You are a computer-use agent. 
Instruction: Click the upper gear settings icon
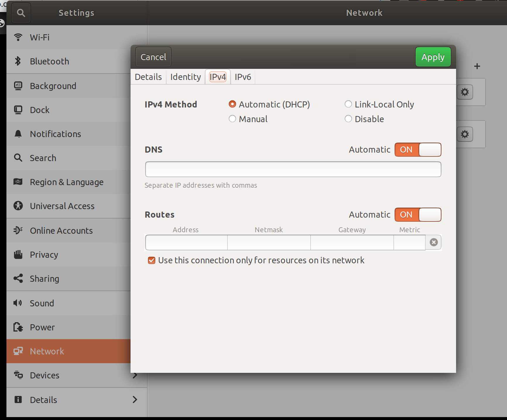pos(465,92)
